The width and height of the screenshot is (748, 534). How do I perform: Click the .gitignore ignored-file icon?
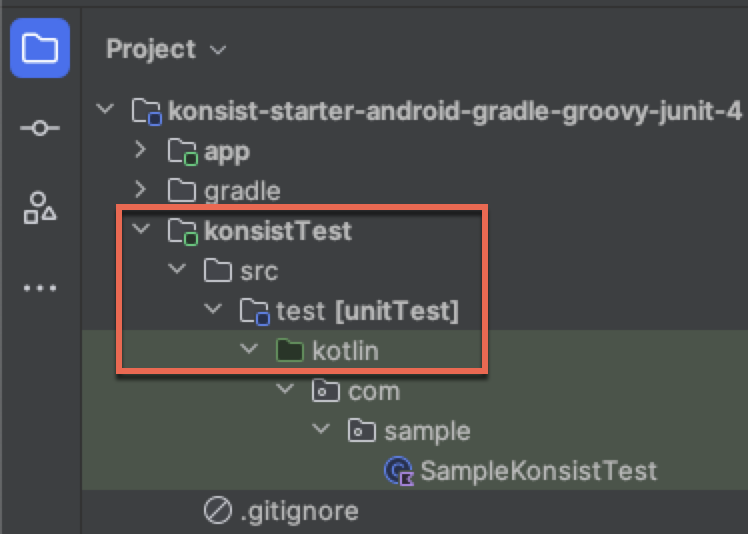tap(218, 511)
